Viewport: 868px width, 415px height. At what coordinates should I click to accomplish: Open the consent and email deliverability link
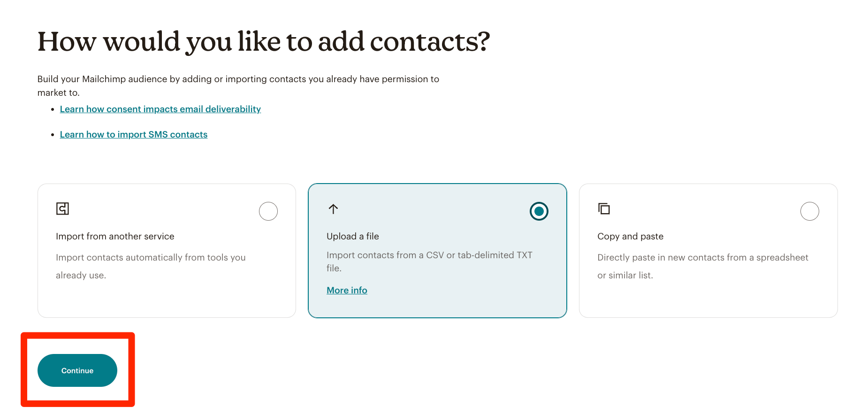pyautogui.click(x=160, y=109)
